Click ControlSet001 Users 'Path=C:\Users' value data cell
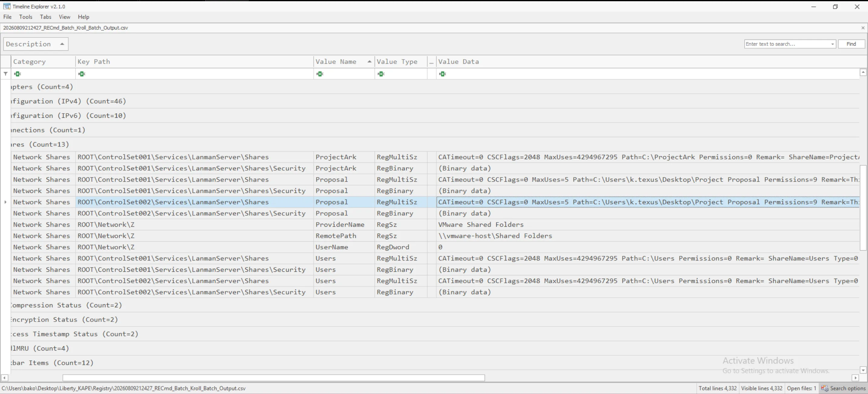Screen dimensions: 868x394 point(648,258)
